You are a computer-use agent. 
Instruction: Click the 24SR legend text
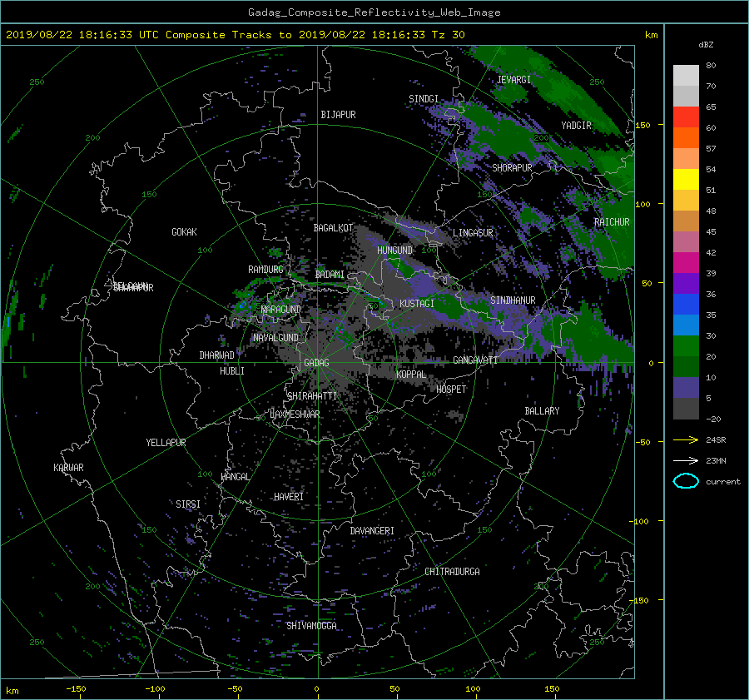tap(716, 439)
